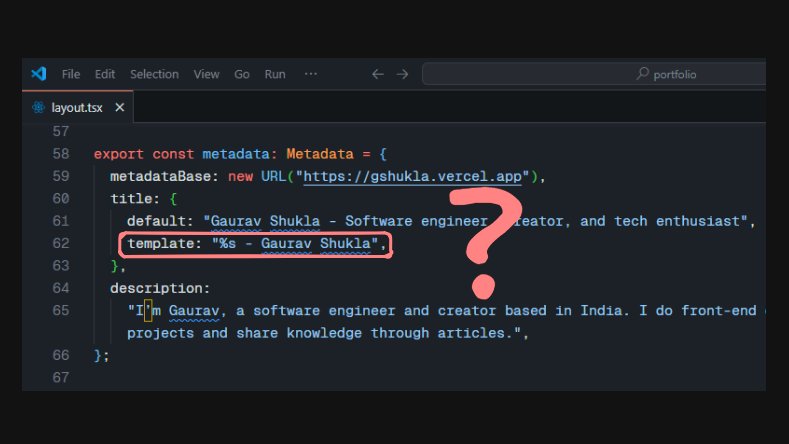Open the Selection menu

[x=154, y=74]
